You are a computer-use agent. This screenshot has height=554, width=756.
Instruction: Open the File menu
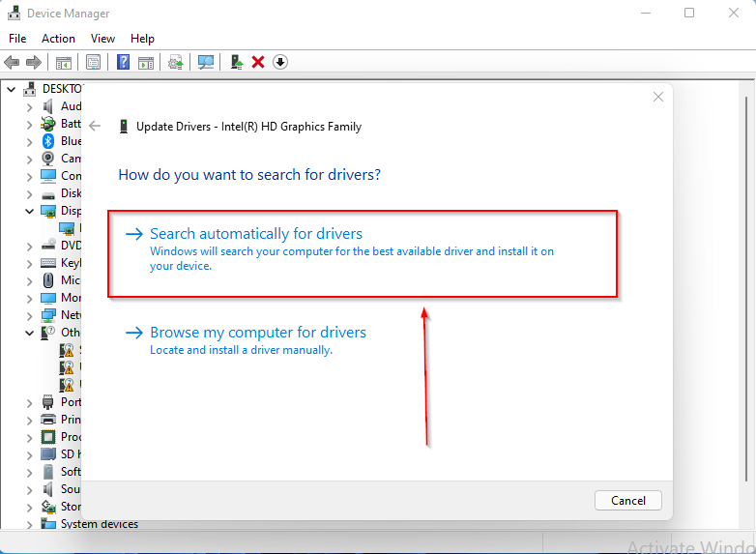[17, 39]
